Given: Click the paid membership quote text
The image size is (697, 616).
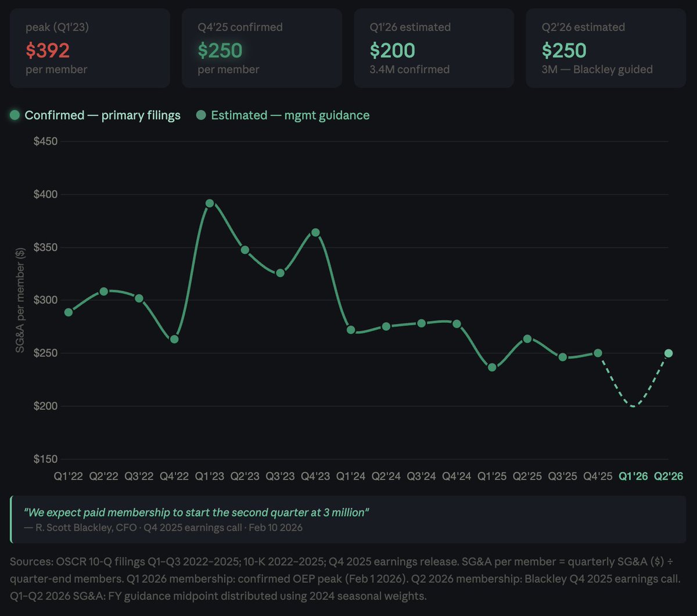Looking at the screenshot, I should [x=197, y=513].
